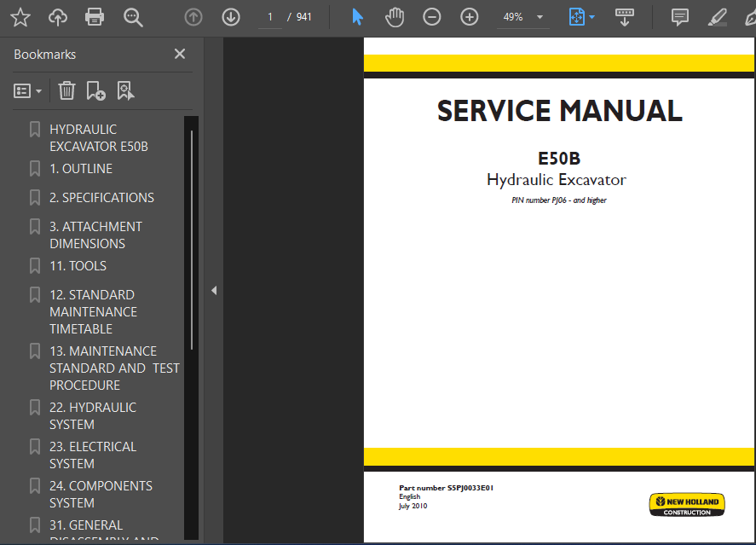Zoom out of the document
756x545 pixels.
click(x=432, y=16)
